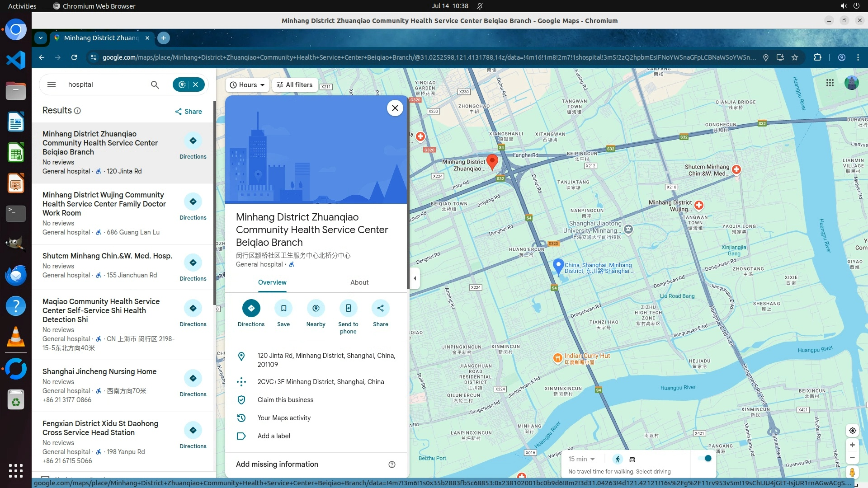868x488 pixels.
Task: Toggle travel time area switch off
Action: (x=704, y=458)
